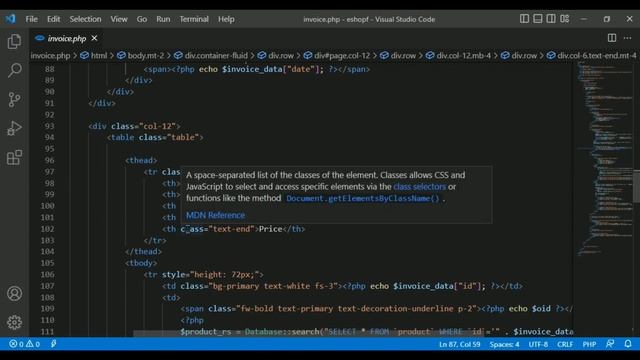Open the Source Control view
Viewport: 640px width, 360px height.
point(14,99)
